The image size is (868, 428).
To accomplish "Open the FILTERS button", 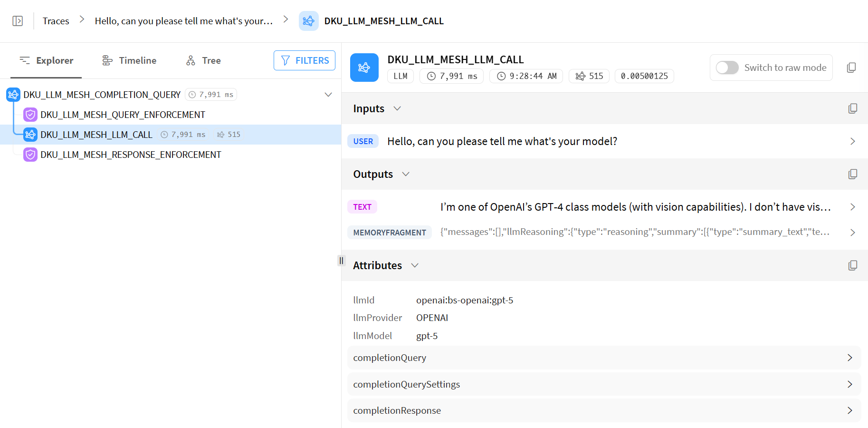I will [x=305, y=60].
